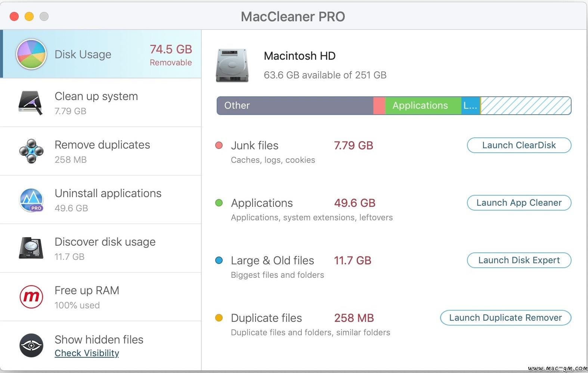
Task: Click the Macintosh HD drive icon
Action: (x=232, y=65)
